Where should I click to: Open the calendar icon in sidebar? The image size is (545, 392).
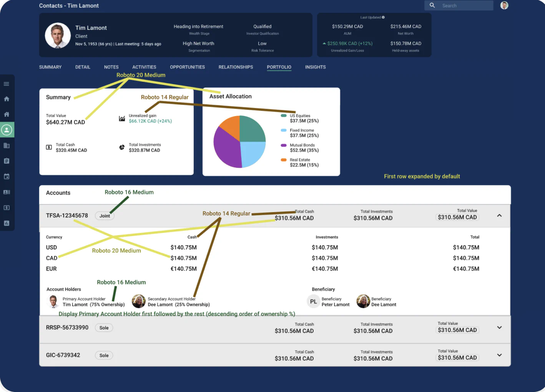7,176
